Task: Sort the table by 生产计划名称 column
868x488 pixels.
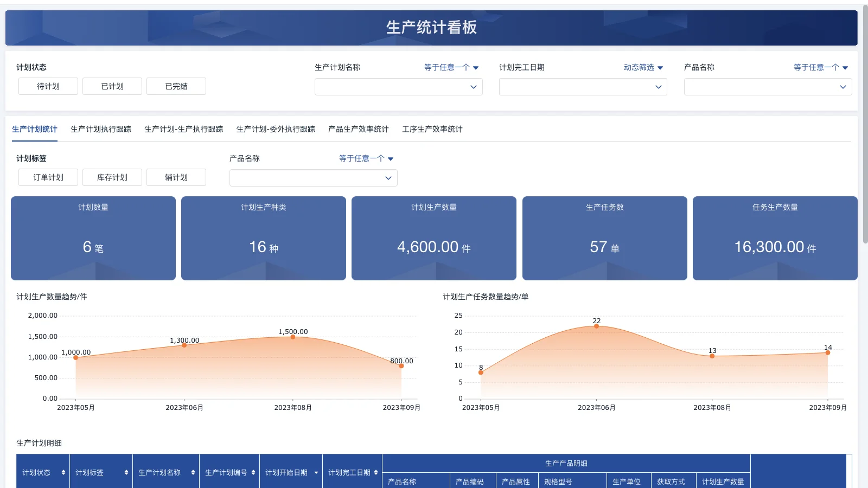Action: pyautogui.click(x=194, y=472)
